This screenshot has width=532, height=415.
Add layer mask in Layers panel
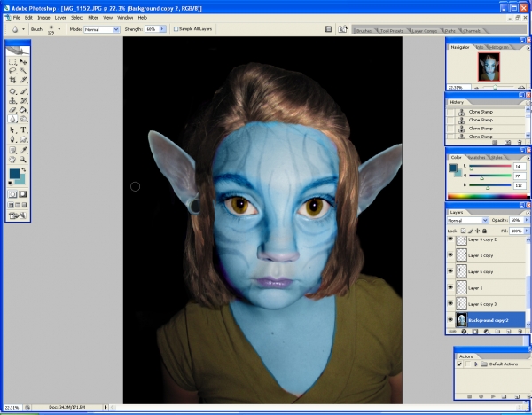475,331
